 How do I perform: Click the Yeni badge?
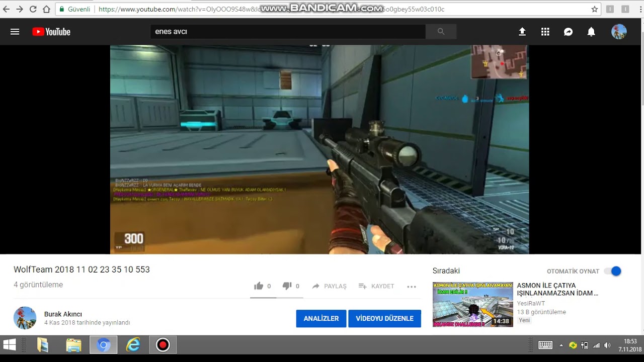(x=524, y=320)
